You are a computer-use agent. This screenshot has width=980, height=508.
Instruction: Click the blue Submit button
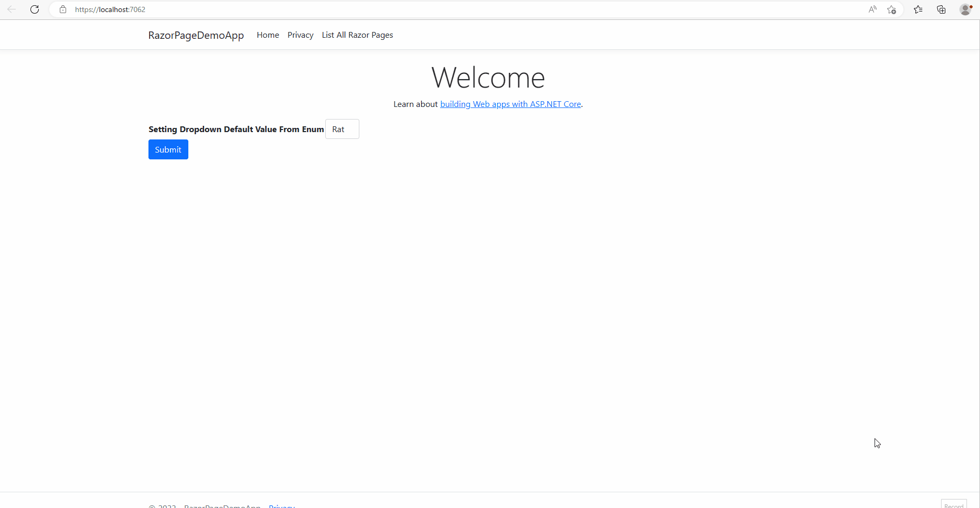coord(168,149)
